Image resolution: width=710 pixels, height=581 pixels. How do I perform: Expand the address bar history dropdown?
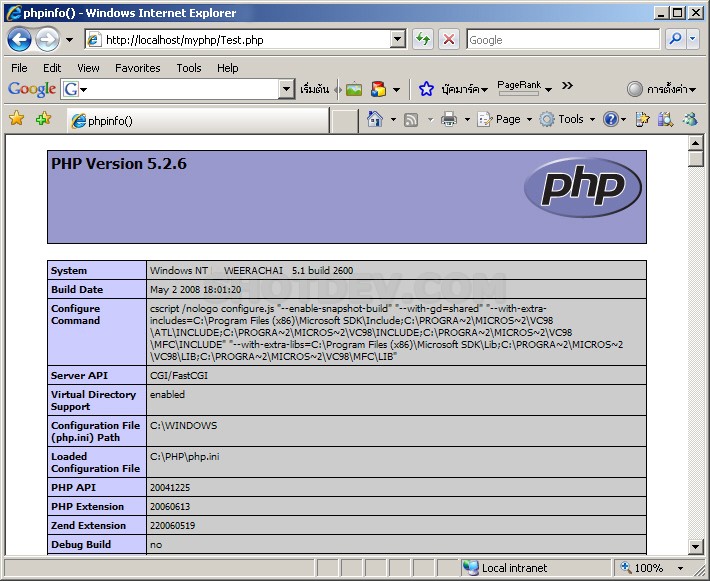tap(398, 40)
